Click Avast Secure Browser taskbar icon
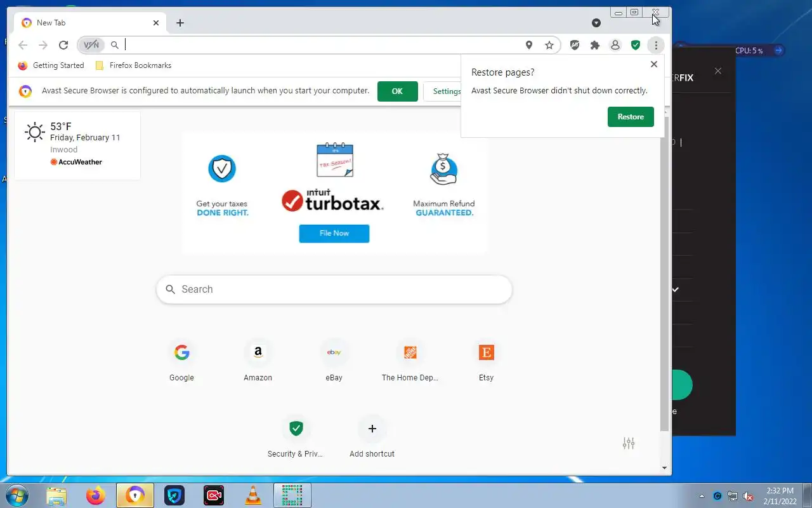The height and width of the screenshot is (508, 812). click(135, 495)
